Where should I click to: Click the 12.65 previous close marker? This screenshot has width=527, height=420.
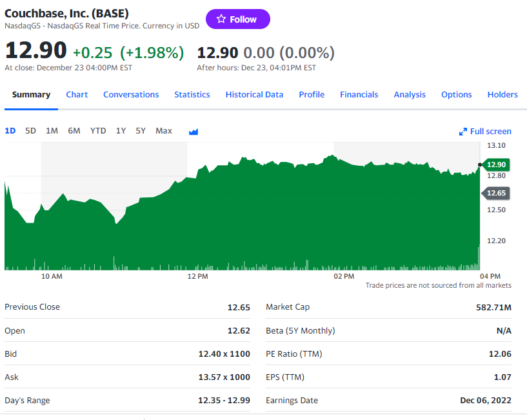(x=496, y=193)
